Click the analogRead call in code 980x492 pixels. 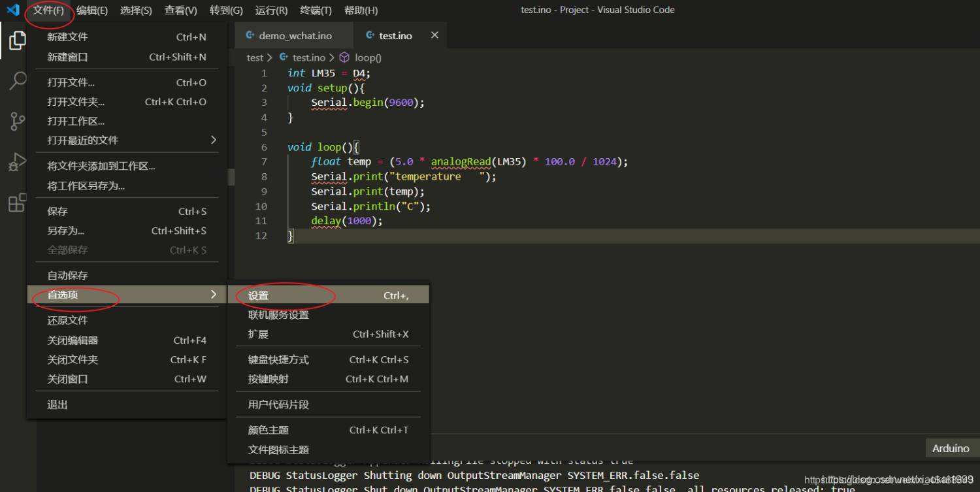(x=461, y=161)
